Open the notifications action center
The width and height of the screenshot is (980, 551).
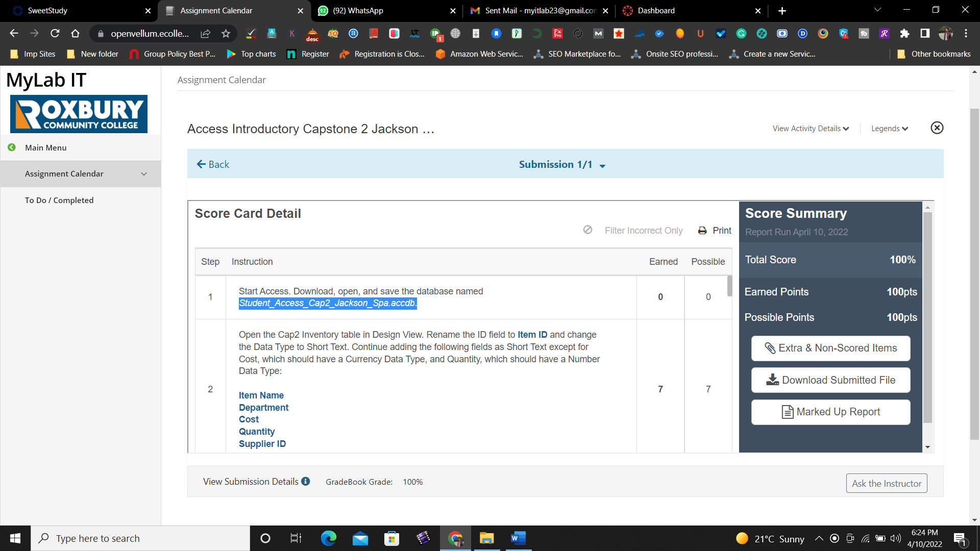pyautogui.click(x=960, y=539)
